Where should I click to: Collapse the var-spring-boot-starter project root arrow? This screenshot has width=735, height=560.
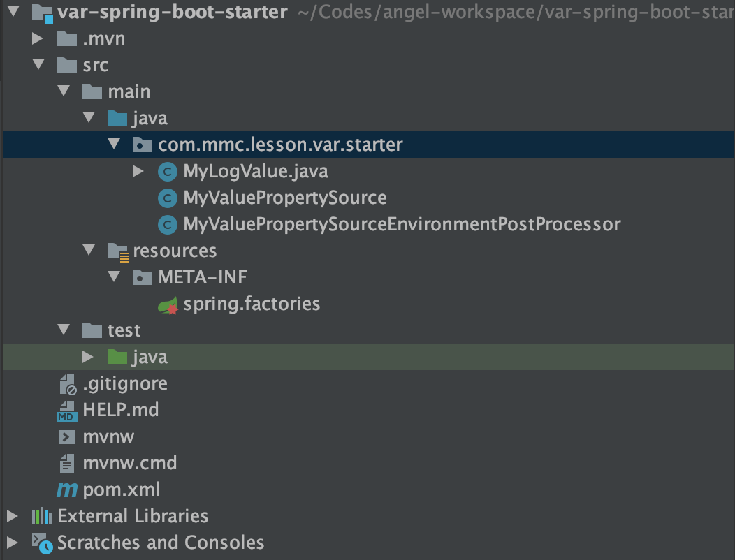pyautogui.click(x=13, y=11)
